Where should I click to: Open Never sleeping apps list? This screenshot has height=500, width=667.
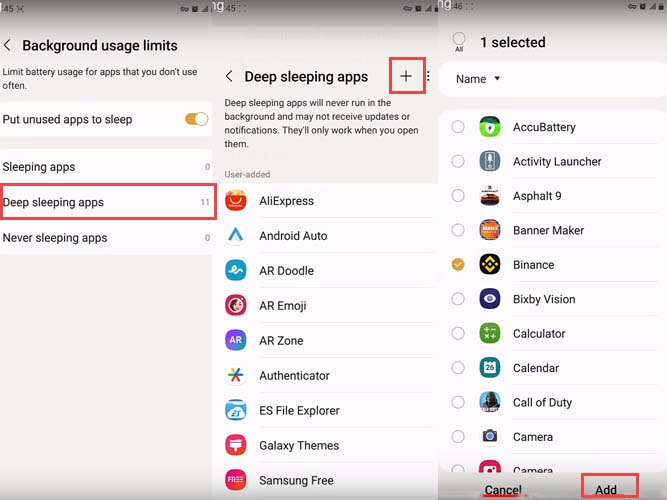(x=106, y=237)
